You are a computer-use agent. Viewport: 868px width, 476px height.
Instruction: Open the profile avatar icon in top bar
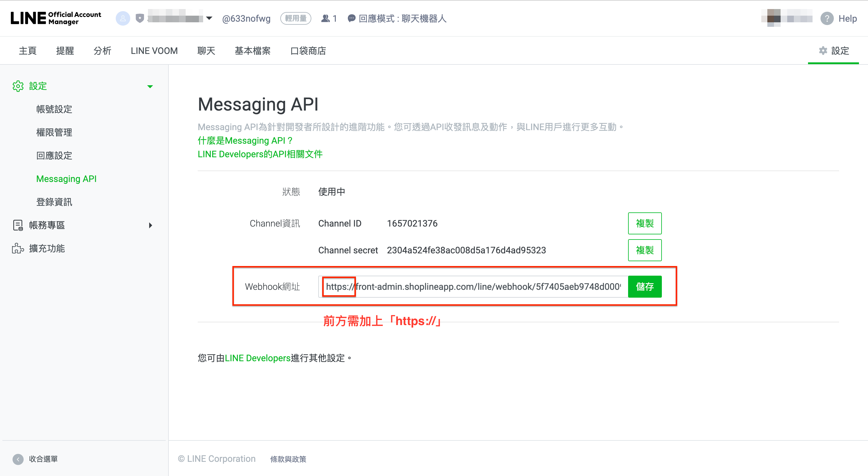click(123, 19)
